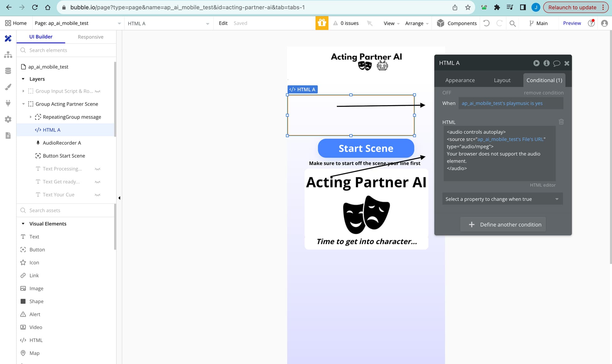Image resolution: width=612 pixels, height=364 pixels.
Task: Open the Conditional (1) tab
Action: point(544,80)
